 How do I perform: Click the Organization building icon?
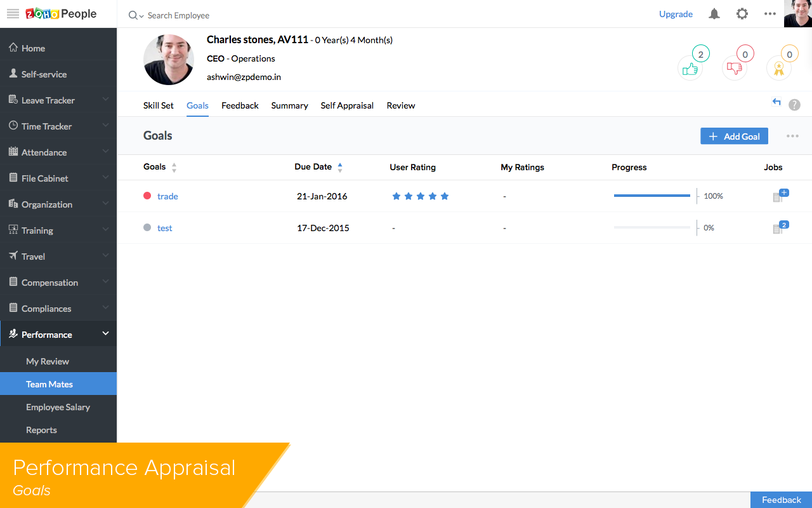click(x=13, y=204)
